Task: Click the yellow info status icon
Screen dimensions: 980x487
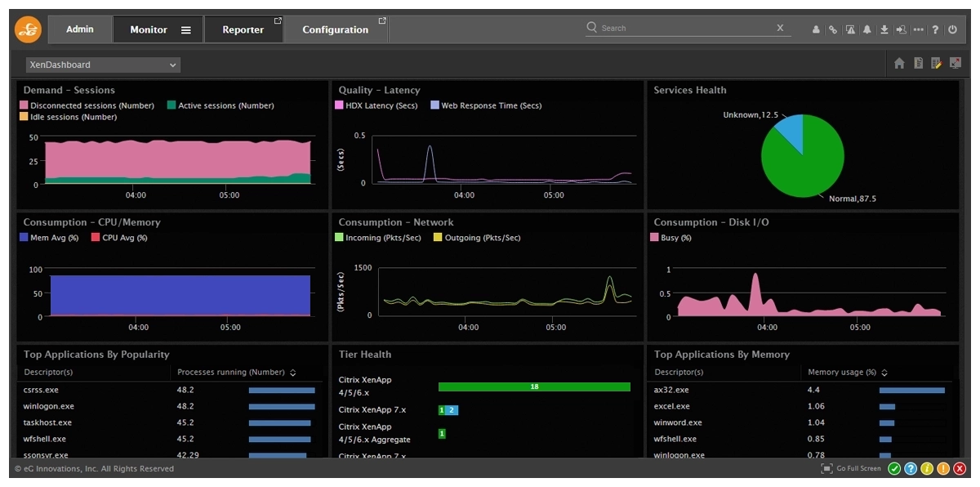Action: (x=927, y=469)
